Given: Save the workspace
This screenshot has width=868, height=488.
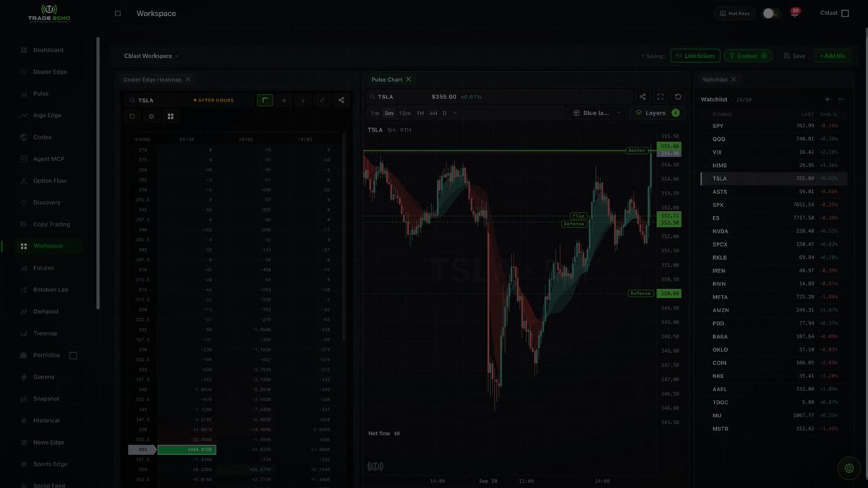Looking at the screenshot, I should click(793, 56).
